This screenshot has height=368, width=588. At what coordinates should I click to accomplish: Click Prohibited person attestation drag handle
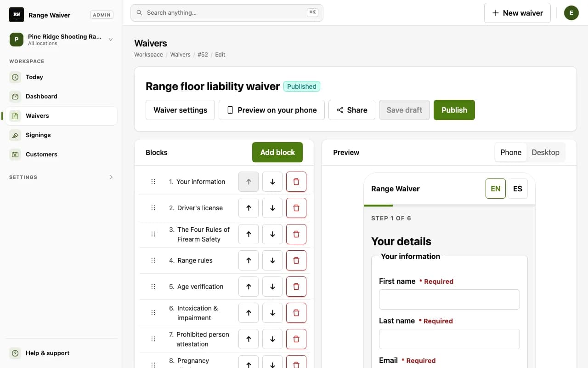tap(153, 339)
